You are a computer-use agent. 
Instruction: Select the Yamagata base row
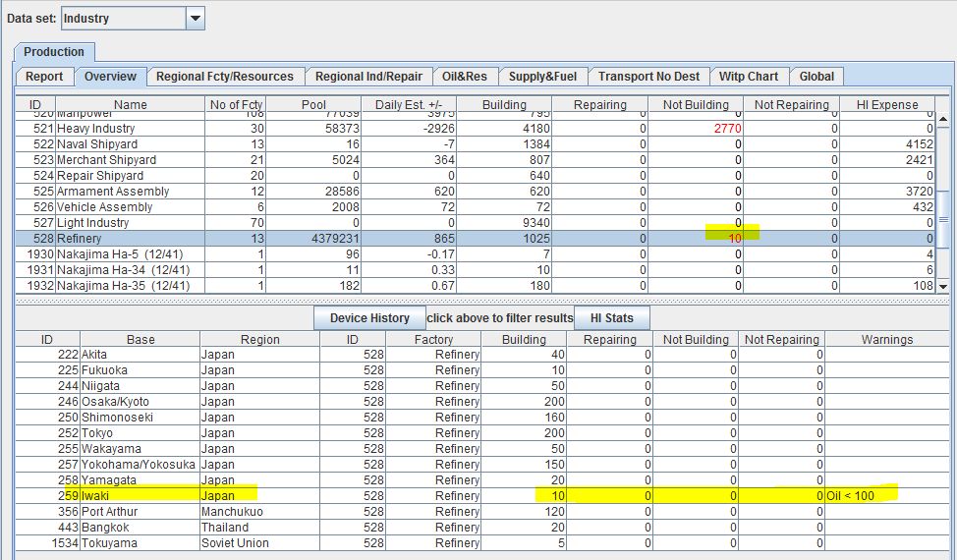[482, 480]
